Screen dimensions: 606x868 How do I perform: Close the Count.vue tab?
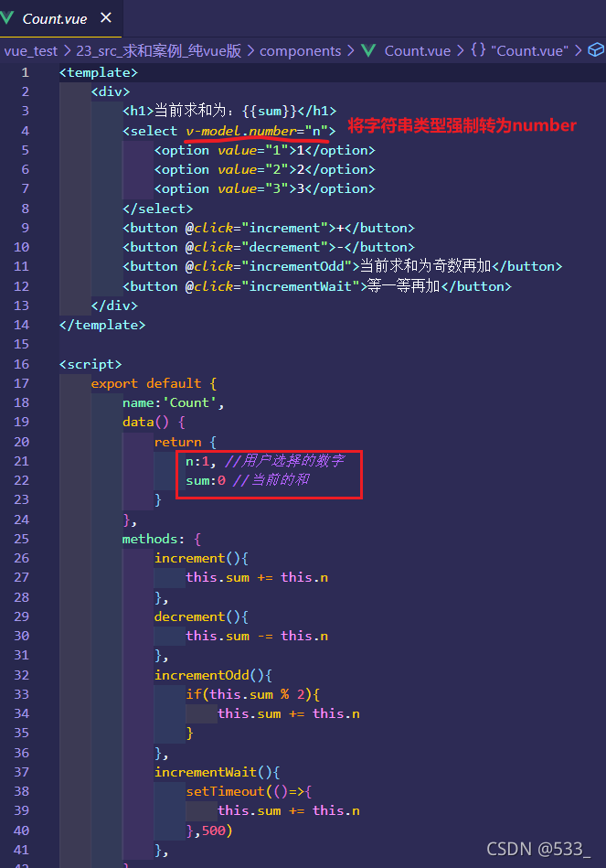106,17
